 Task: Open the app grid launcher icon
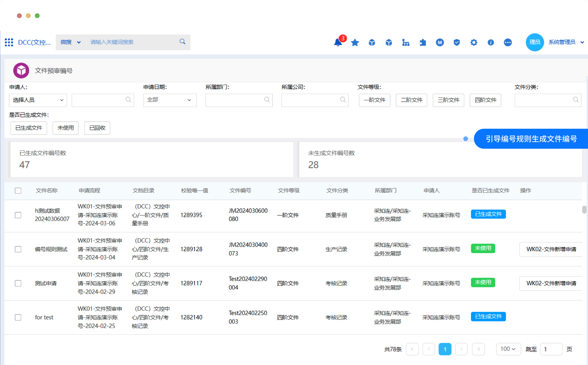(x=9, y=42)
